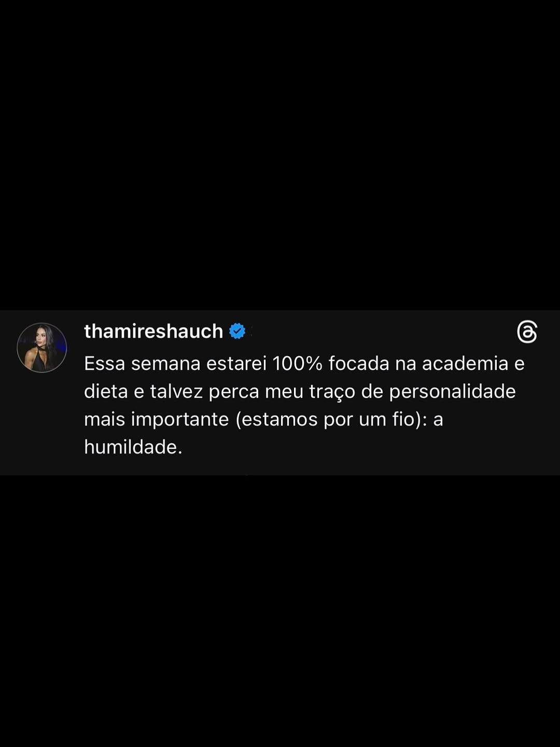Click the word "meu" in the post
The height and width of the screenshot is (747, 560).
coord(284,392)
